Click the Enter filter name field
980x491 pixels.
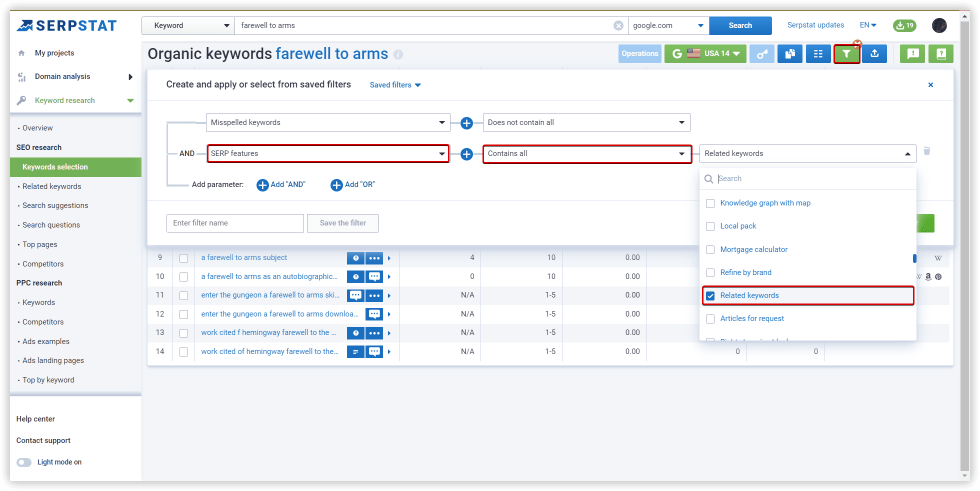pyautogui.click(x=235, y=223)
